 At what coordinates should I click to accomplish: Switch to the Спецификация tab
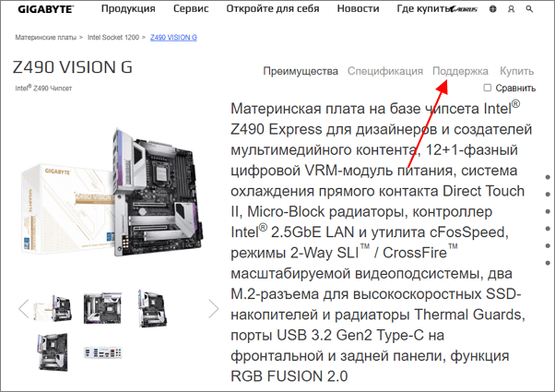click(x=385, y=71)
